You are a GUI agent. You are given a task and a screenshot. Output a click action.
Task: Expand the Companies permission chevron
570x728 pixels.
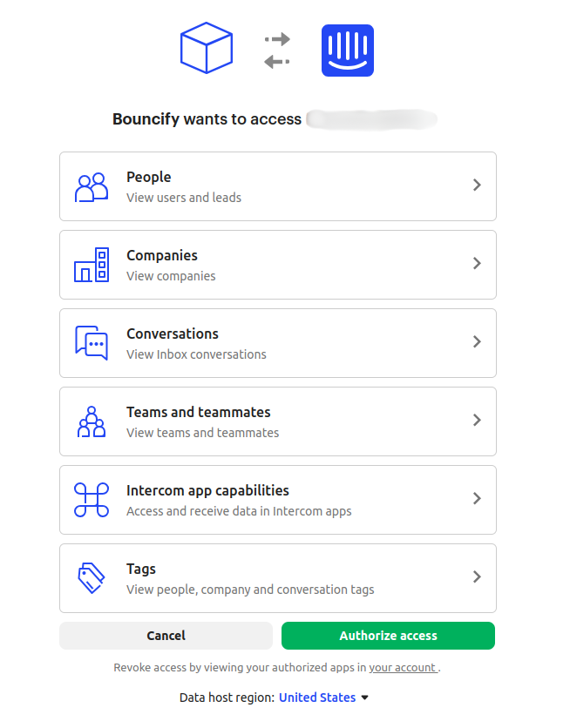click(477, 263)
